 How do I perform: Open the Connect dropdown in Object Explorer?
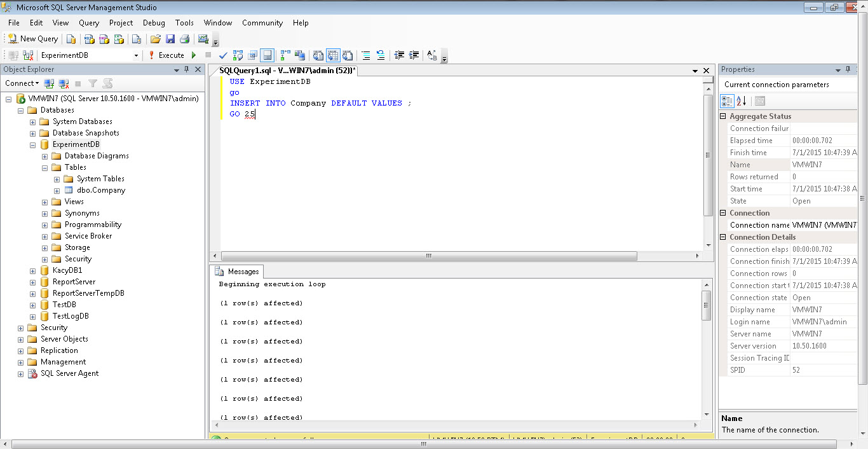pos(22,83)
